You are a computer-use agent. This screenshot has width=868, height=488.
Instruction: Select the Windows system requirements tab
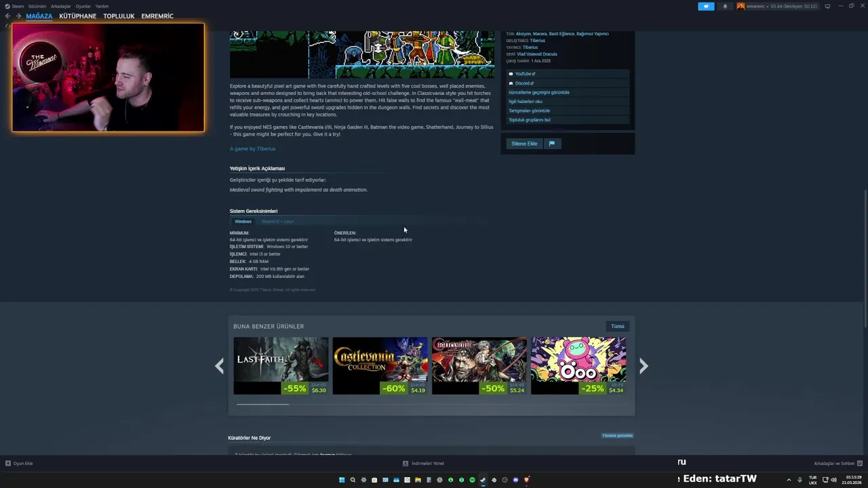(x=243, y=222)
